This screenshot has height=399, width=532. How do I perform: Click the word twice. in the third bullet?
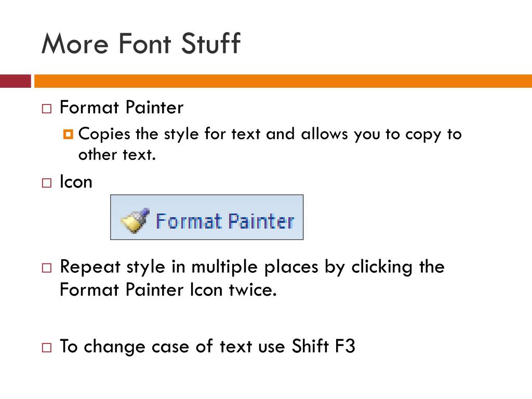[x=253, y=290]
